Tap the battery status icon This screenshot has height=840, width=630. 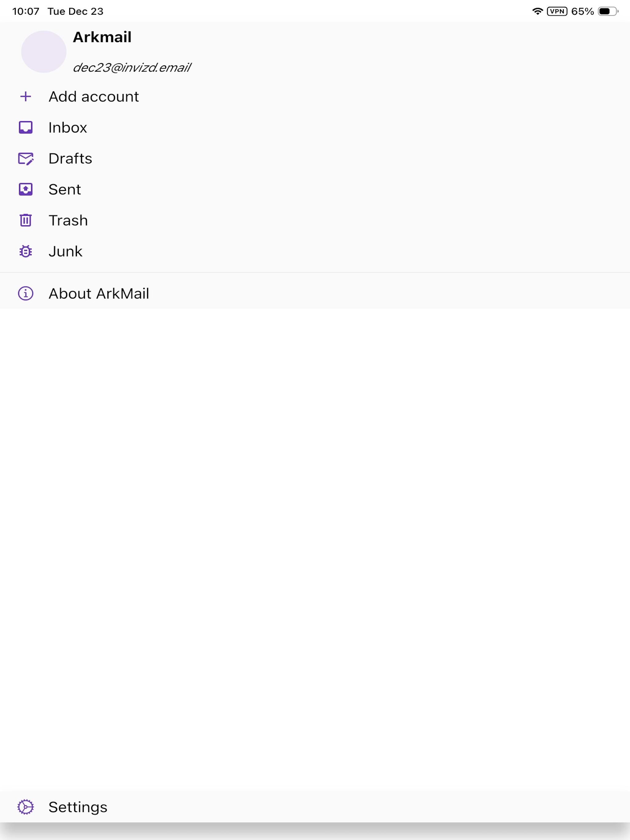click(x=608, y=11)
